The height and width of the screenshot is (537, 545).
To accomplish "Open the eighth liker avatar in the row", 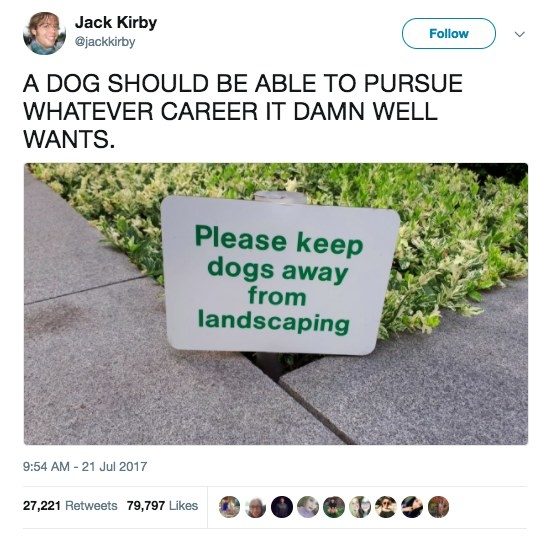I will [x=412, y=507].
